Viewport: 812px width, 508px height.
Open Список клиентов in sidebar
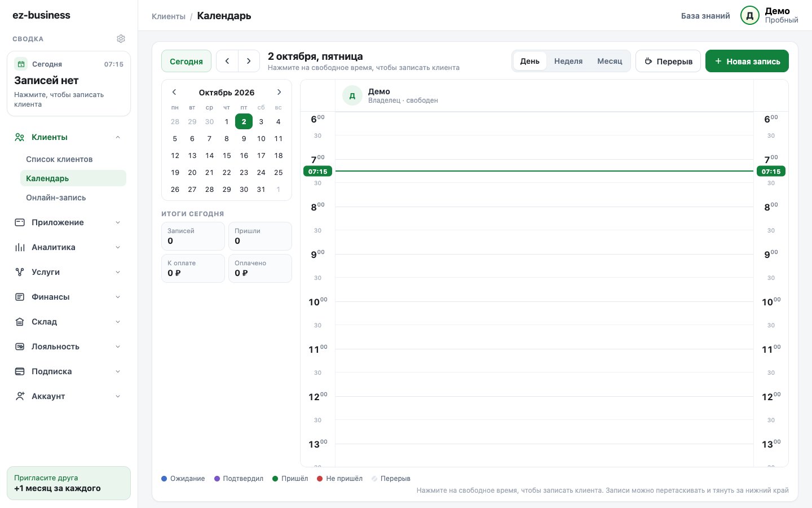click(x=73, y=159)
